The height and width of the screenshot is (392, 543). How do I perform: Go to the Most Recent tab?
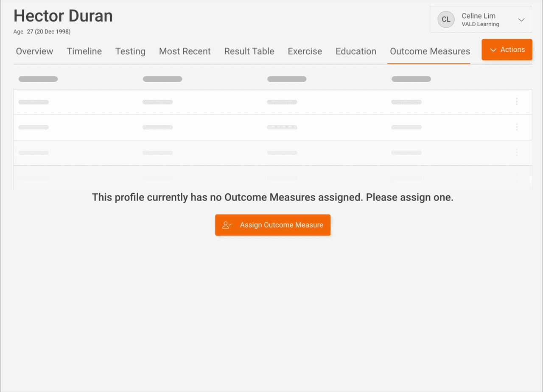[x=185, y=51]
